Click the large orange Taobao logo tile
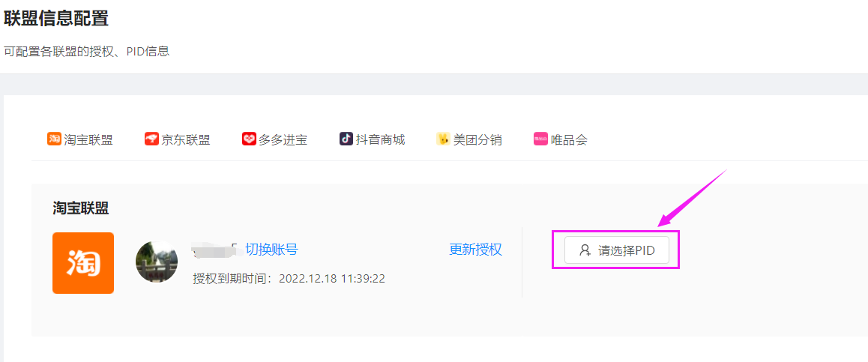The image size is (868, 362). click(x=83, y=263)
